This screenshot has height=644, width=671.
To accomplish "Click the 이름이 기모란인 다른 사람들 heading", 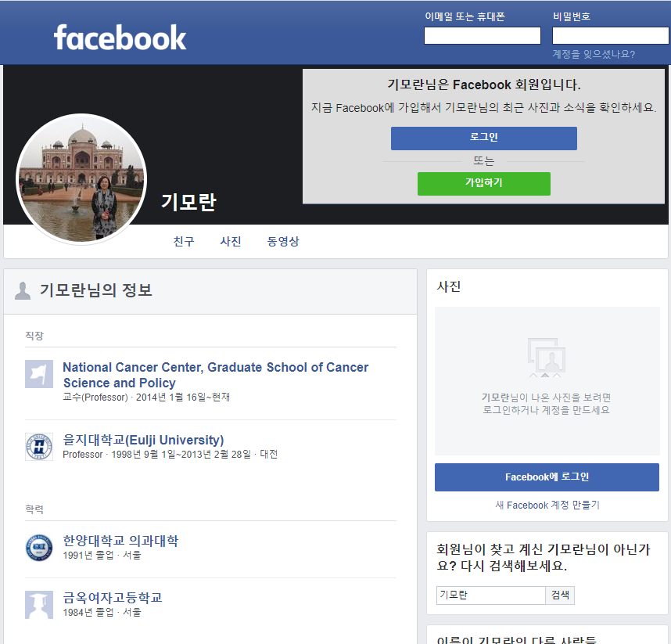I will click(516, 640).
